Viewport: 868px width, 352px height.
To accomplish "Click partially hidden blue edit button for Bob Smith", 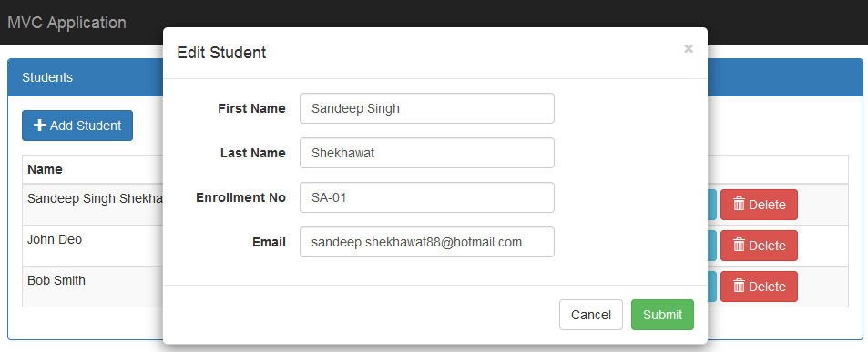I will pyautogui.click(x=712, y=287).
